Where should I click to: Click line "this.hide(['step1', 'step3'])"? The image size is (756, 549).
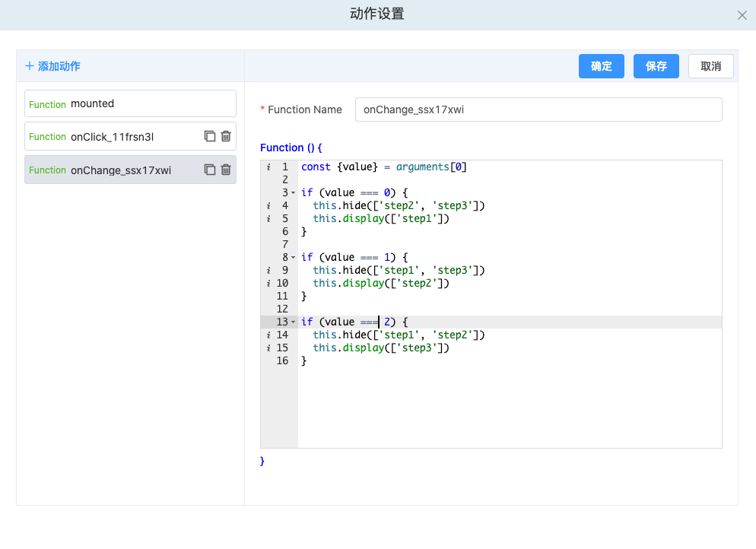coord(399,271)
